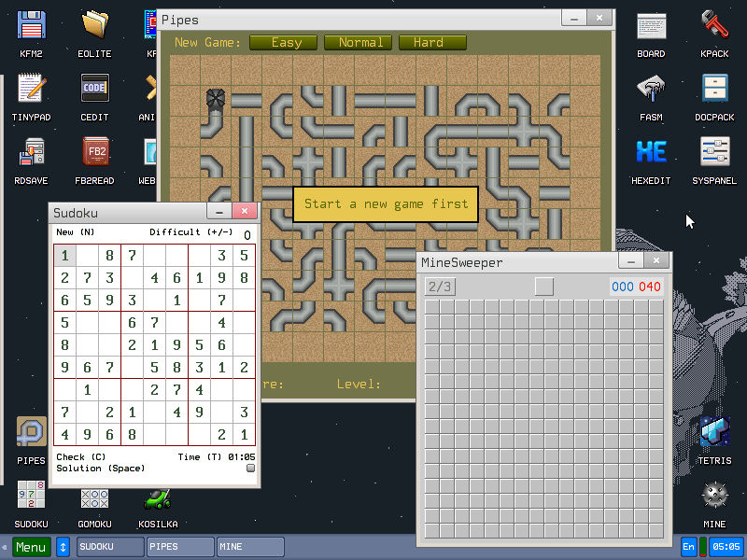
Task: Click the 01:05 time in Sudoku
Action: pos(242,457)
